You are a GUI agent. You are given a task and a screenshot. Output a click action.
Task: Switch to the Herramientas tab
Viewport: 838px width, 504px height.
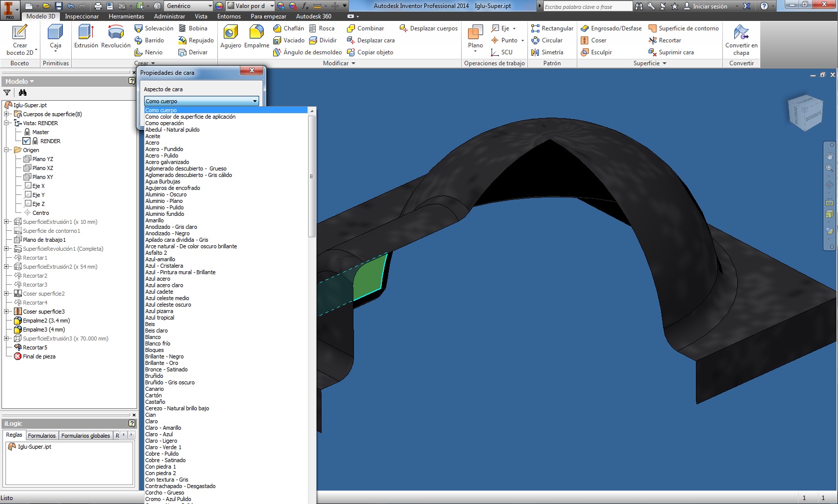coord(126,16)
